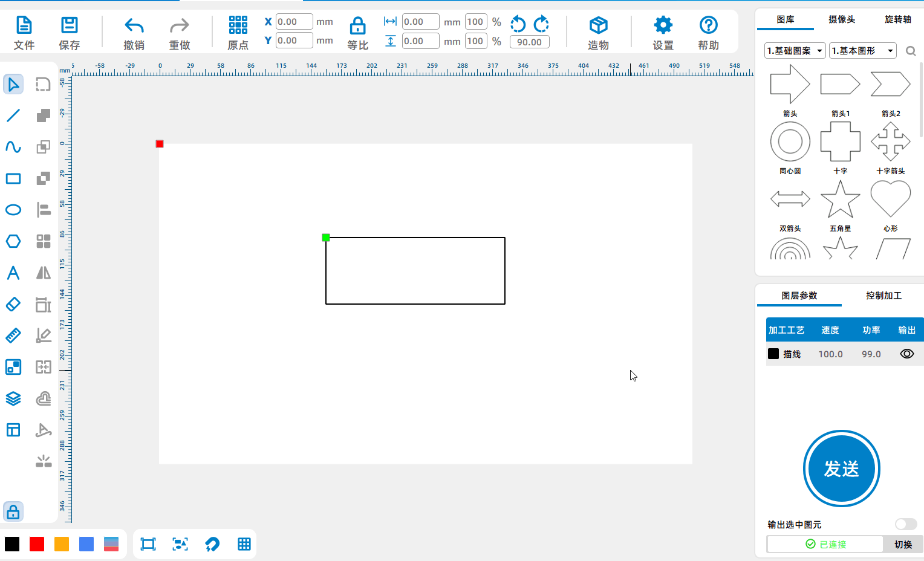The image size is (924, 561).
Task: Click the search magnifier in library
Action: pos(911,51)
